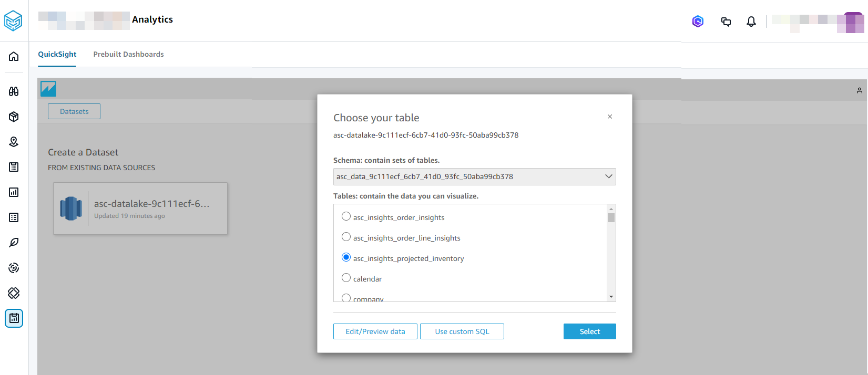Screen dimensions: 868x375
Task: Click Use custom SQL button
Action: pos(462,331)
